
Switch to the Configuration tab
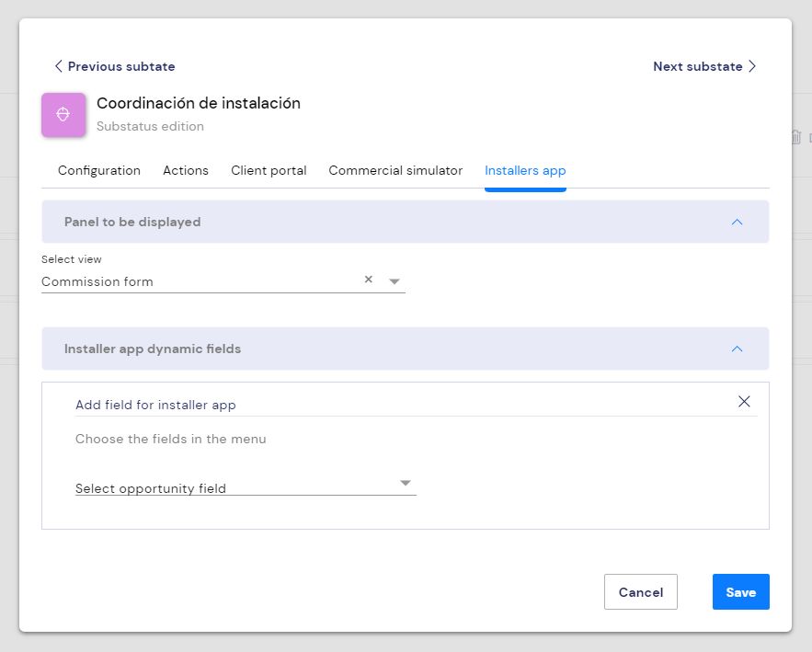(99, 170)
